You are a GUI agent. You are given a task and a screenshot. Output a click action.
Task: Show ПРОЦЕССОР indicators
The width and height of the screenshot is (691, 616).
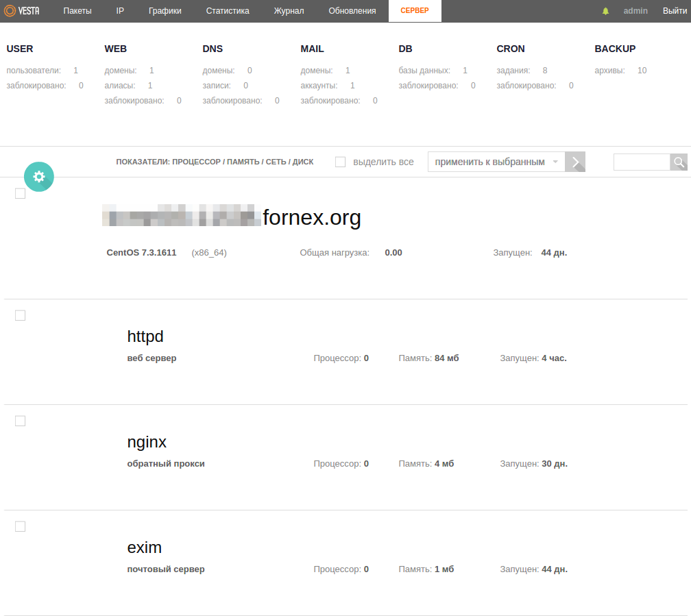tap(196, 162)
